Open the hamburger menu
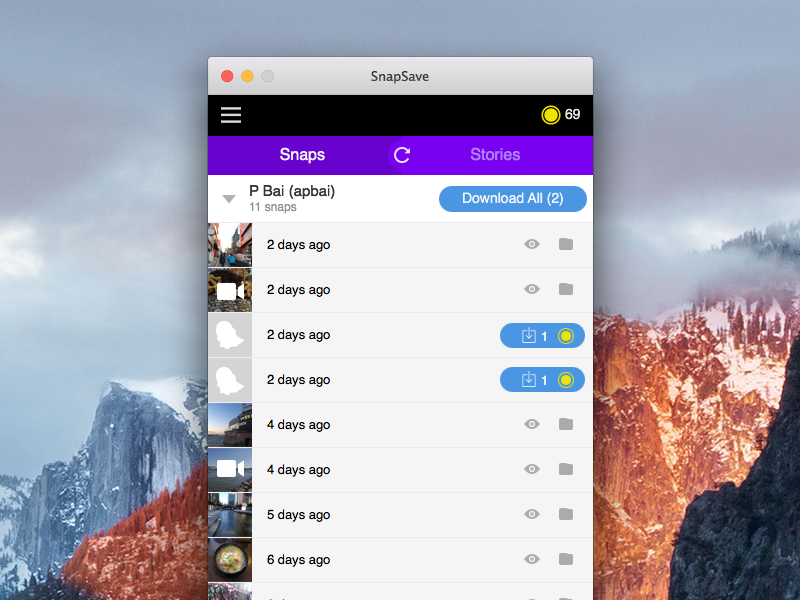This screenshot has height=600, width=800. (231, 115)
